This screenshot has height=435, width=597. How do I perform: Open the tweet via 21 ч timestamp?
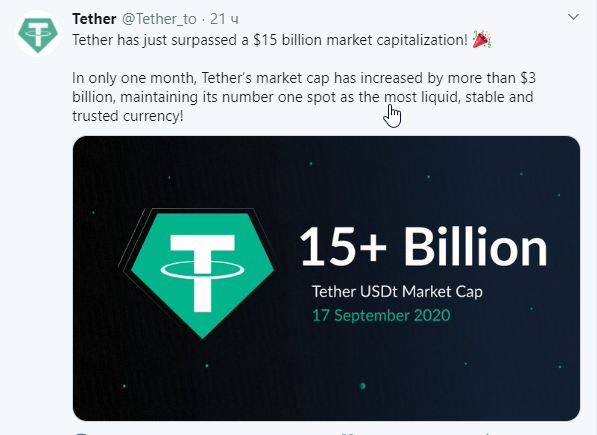click(x=224, y=19)
